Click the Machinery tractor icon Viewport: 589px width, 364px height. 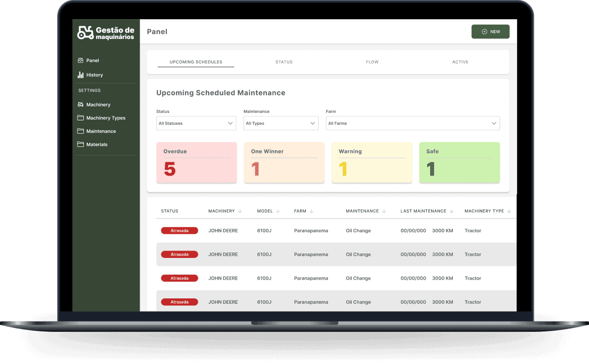click(80, 105)
